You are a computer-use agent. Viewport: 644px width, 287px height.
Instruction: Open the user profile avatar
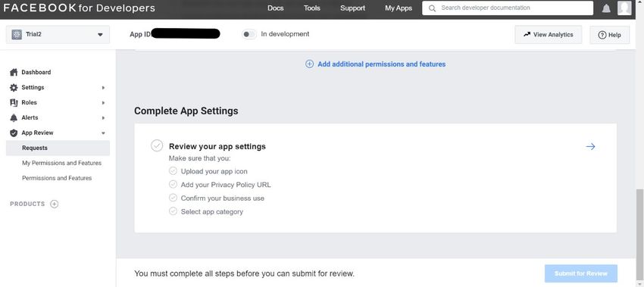click(x=624, y=8)
